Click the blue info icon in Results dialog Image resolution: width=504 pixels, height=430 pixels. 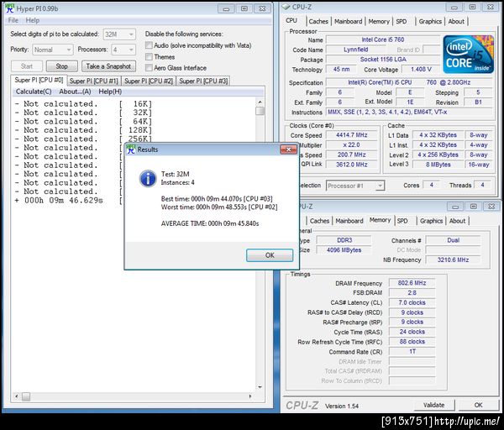point(148,178)
